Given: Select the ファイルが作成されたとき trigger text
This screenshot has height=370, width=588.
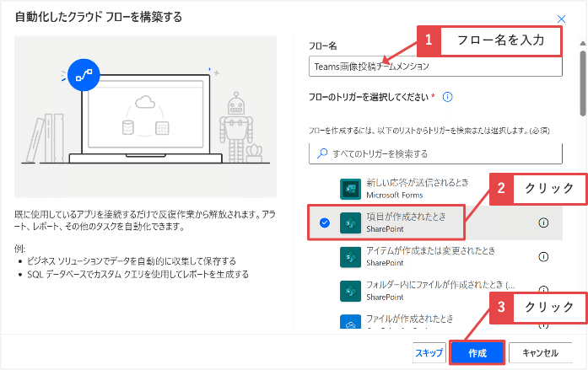Looking at the screenshot, I should coord(409,319).
